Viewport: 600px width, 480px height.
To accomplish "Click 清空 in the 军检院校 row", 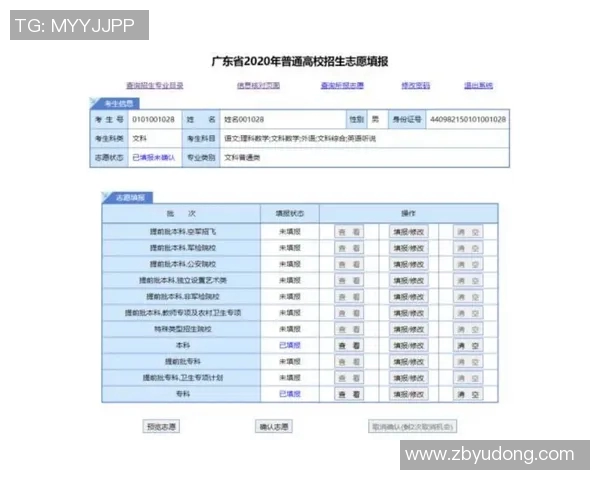I will [468, 248].
